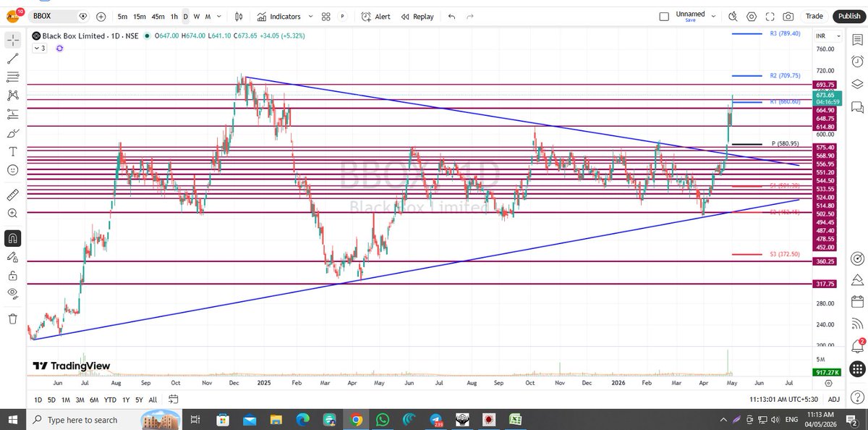Set date range to 1D

point(38,400)
